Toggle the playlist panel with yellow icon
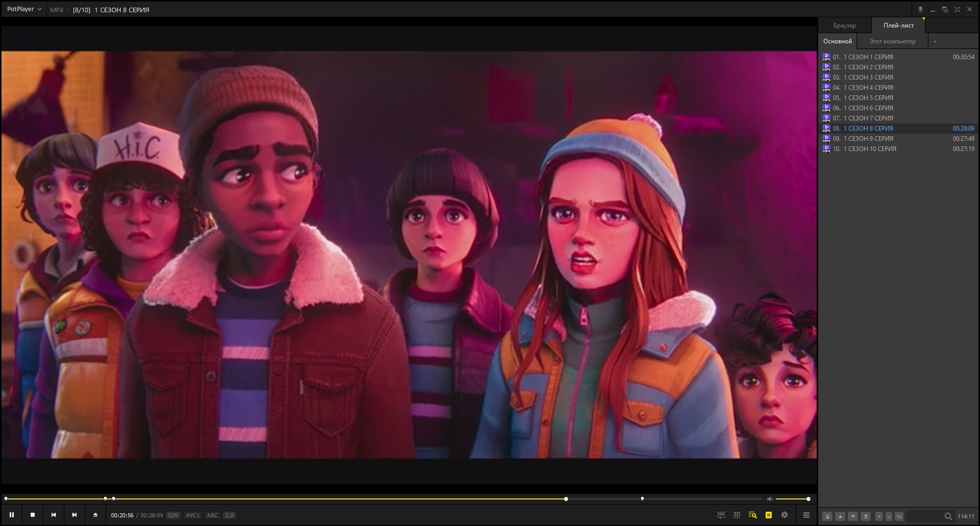Image resolution: width=980 pixels, height=526 pixels. (x=769, y=515)
